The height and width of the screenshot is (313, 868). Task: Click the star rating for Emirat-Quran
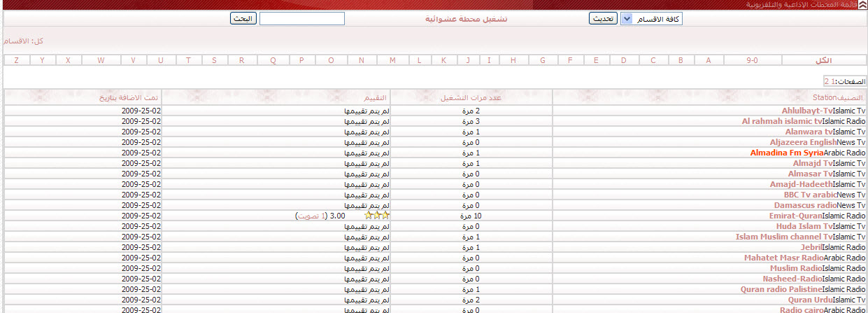click(377, 216)
